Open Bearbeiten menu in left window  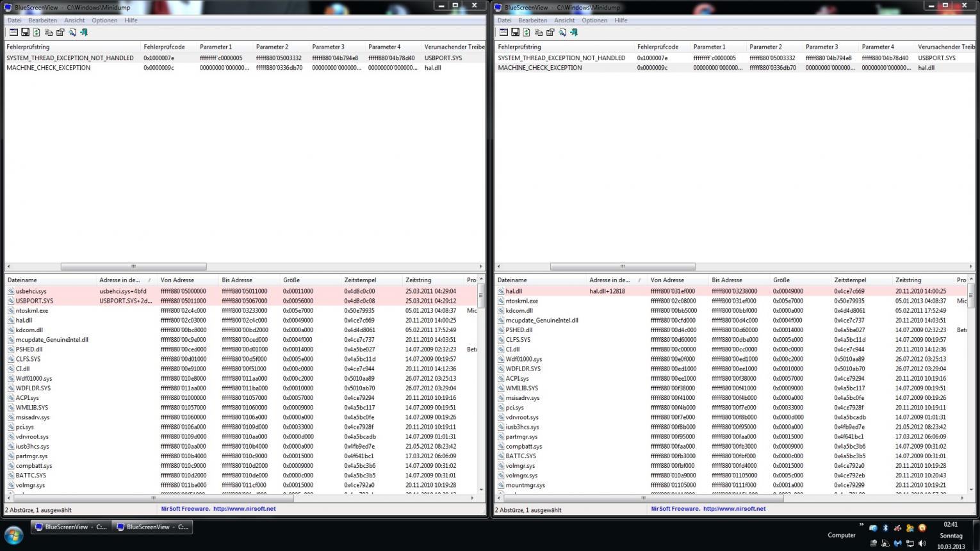(x=42, y=20)
